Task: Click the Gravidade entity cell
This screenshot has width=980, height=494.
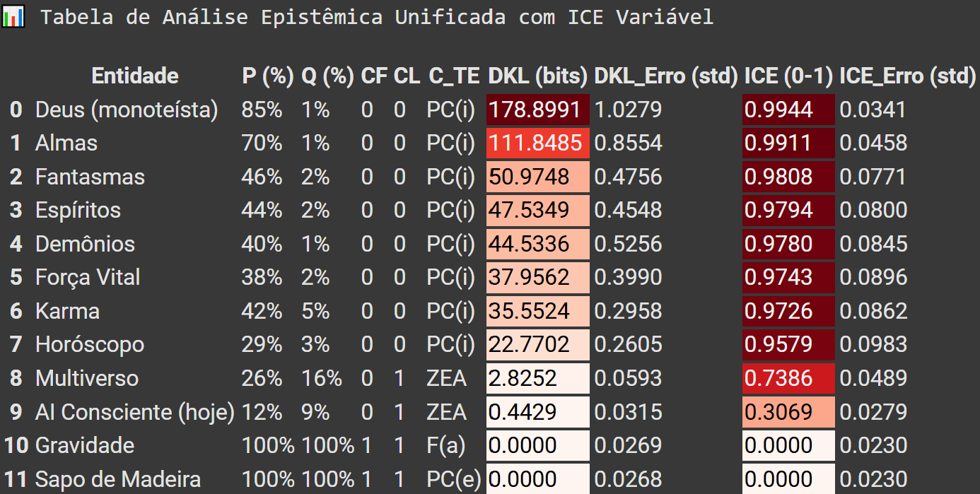Action: point(85,445)
